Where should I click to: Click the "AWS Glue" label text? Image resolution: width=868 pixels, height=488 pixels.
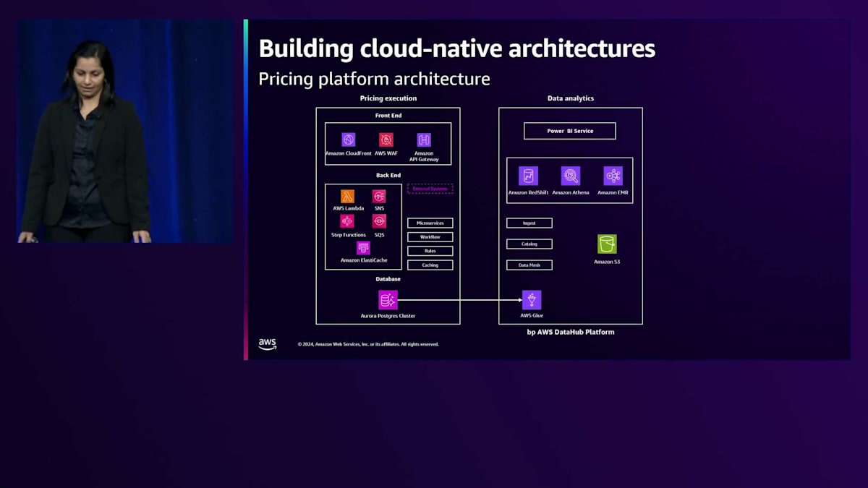coord(532,316)
